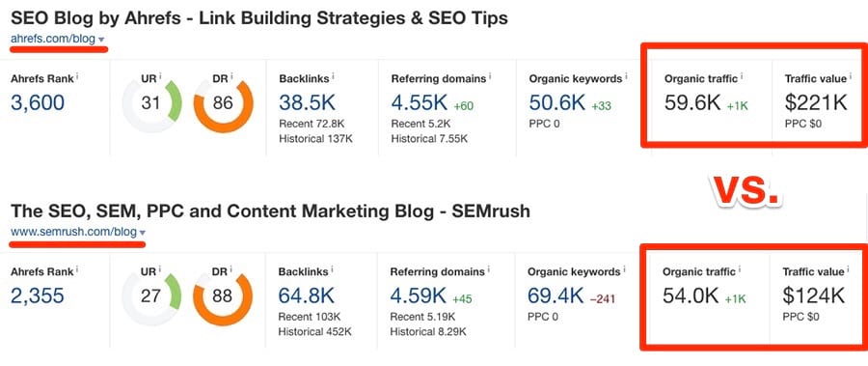
Task: Open the 64.8K backlinks number
Action: click(306, 296)
